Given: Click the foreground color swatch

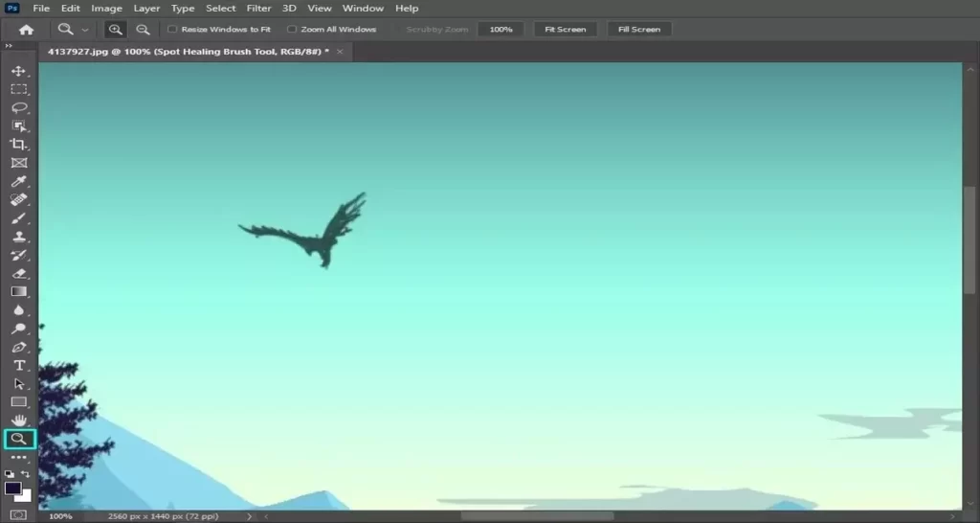Looking at the screenshot, I should click(x=12, y=488).
